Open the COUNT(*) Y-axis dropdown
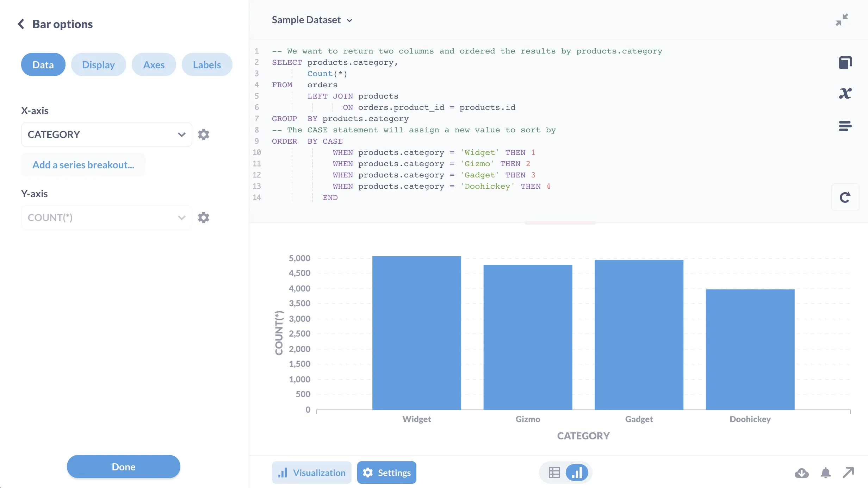 [106, 218]
